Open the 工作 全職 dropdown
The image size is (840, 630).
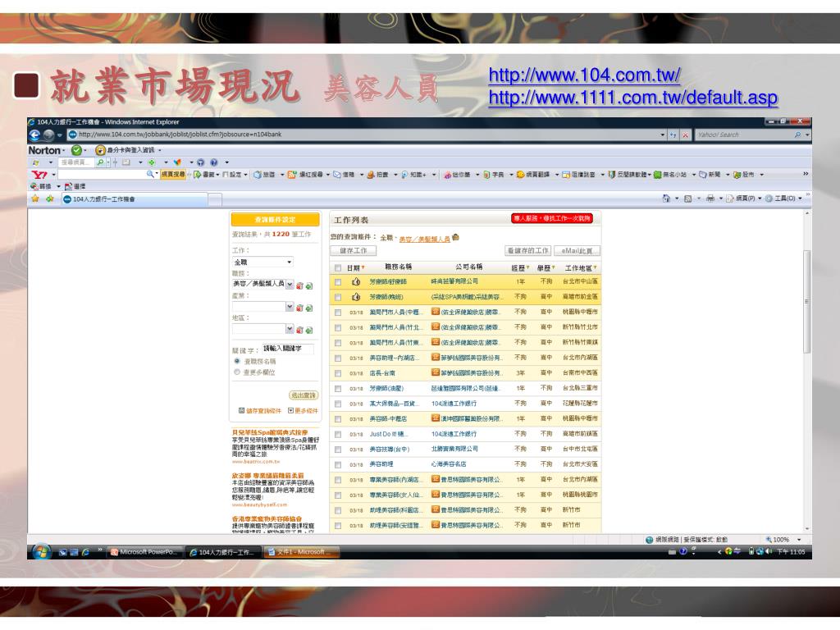click(x=262, y=262)
